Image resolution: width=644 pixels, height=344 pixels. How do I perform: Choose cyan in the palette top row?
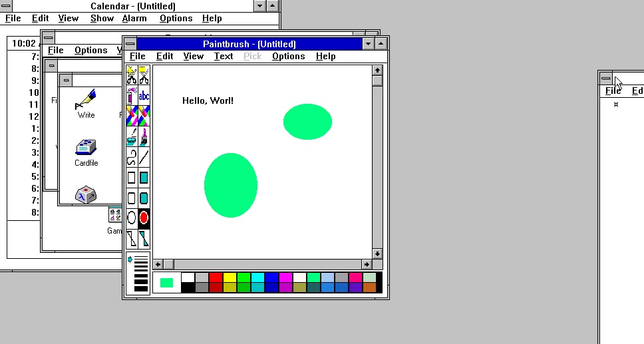[257, 277]
